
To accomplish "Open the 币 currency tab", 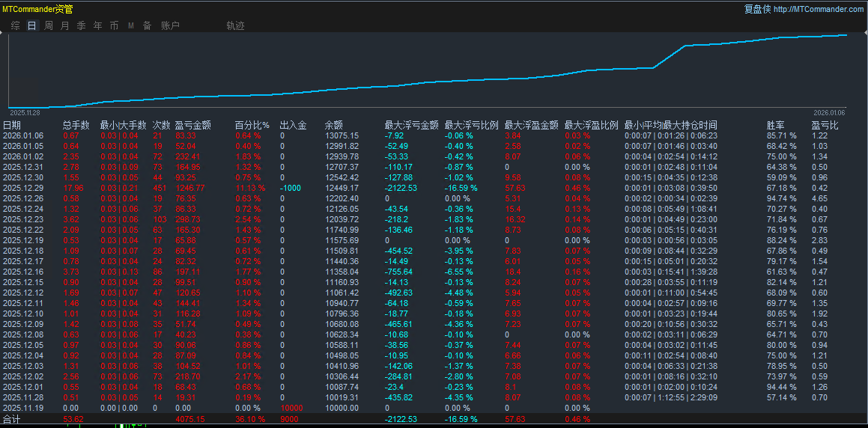I will coord(114,25).
